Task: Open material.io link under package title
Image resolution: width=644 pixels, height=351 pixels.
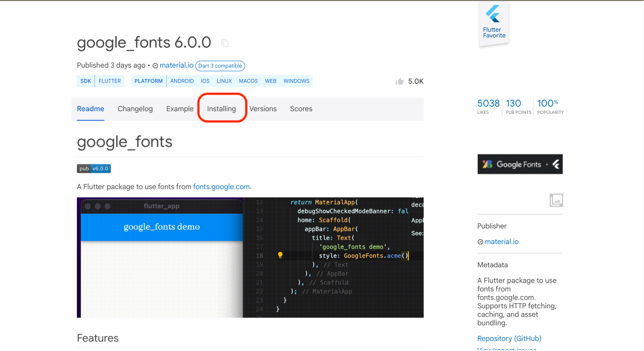Action: pyautogui.click(x=177, y=65)
